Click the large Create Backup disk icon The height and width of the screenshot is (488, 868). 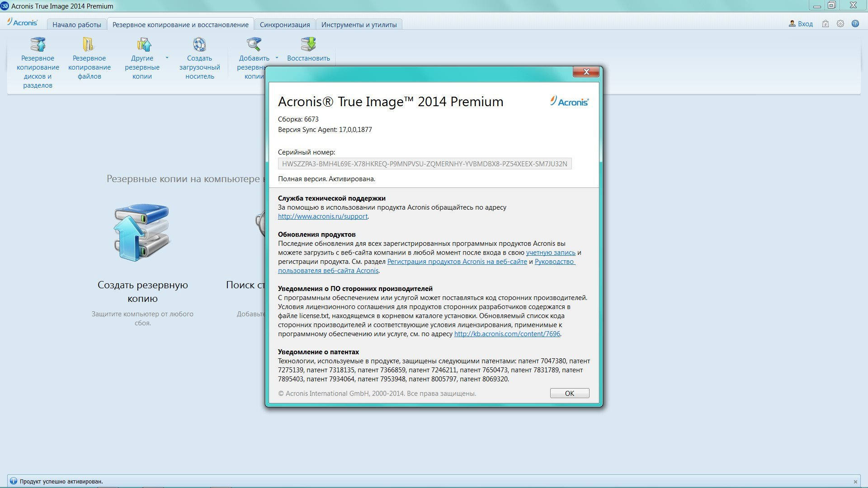142,232
